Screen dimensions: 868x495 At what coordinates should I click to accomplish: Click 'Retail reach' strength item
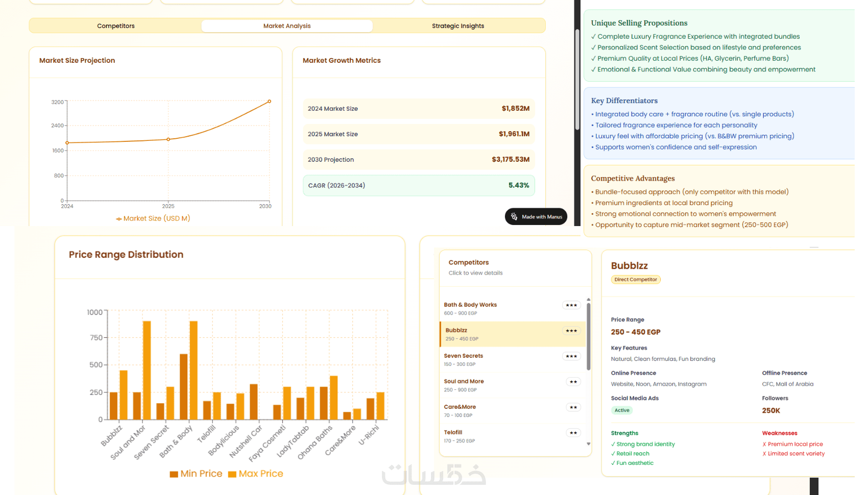pos(630,454)
